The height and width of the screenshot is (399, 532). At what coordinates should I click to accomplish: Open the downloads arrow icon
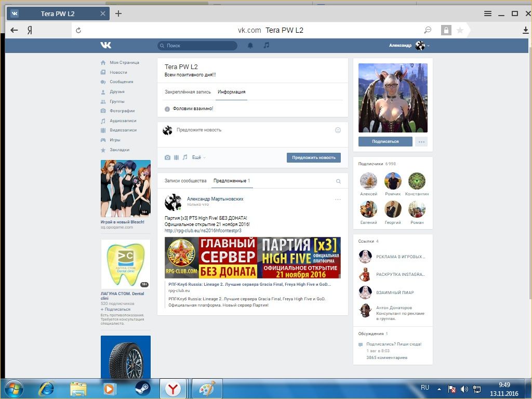coord(525,30)
